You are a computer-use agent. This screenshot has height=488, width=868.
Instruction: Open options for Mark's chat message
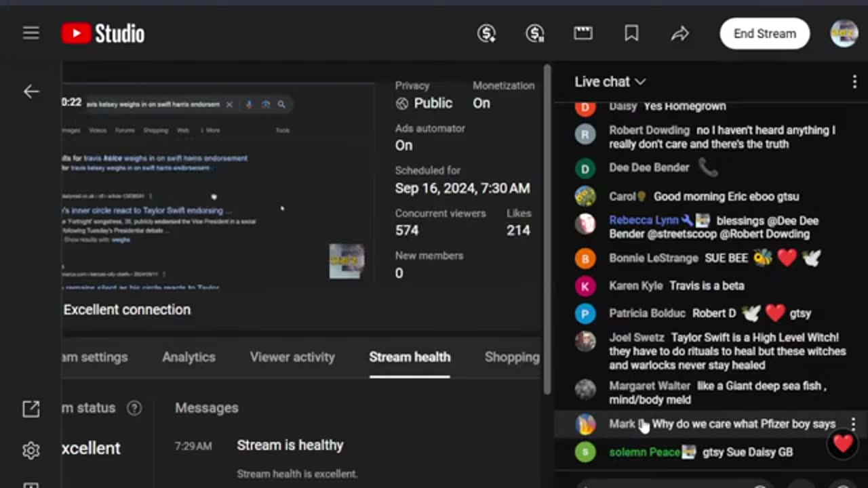coord(853,424)
